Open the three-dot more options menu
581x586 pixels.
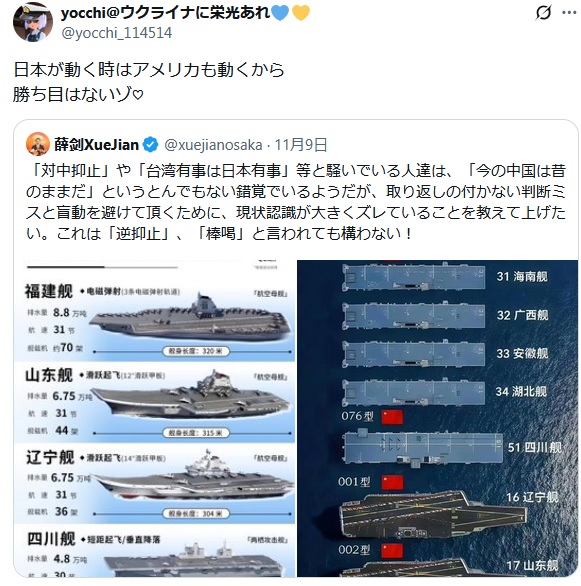pos(569,13)
